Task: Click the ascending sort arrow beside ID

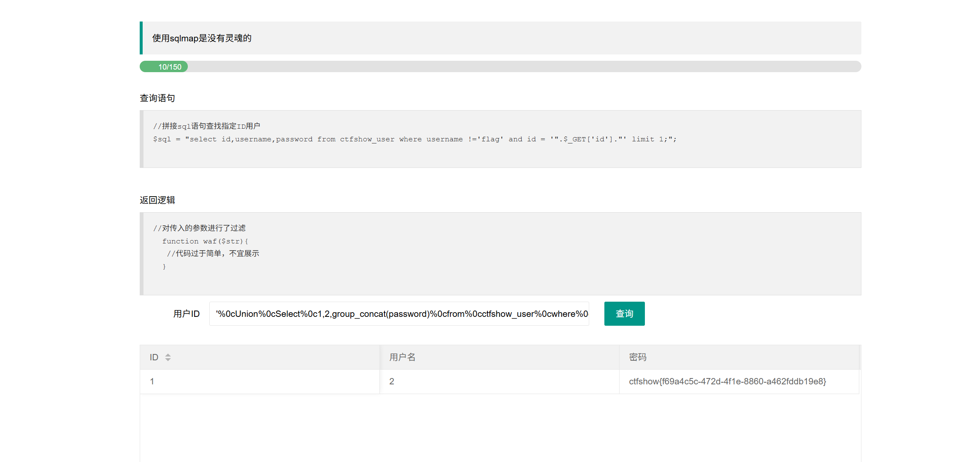Action: point(168,355)
